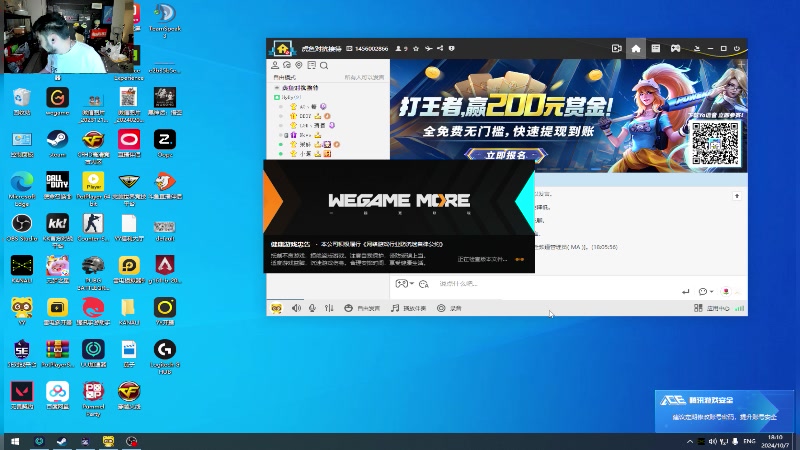Click the shield icon in YY title bar
The image size is (800, 450).
[452, 48]
